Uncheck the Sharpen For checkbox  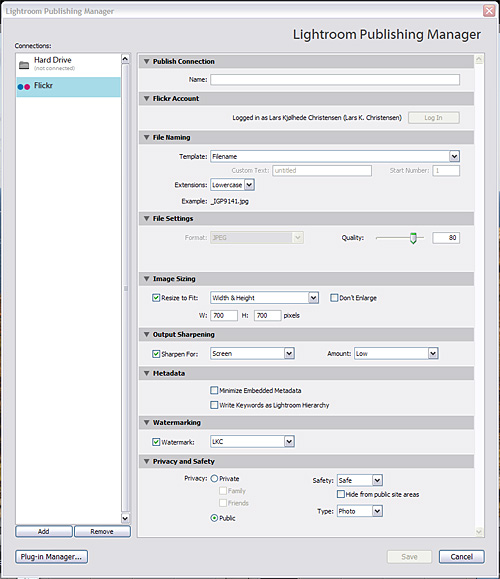point(156,354)
